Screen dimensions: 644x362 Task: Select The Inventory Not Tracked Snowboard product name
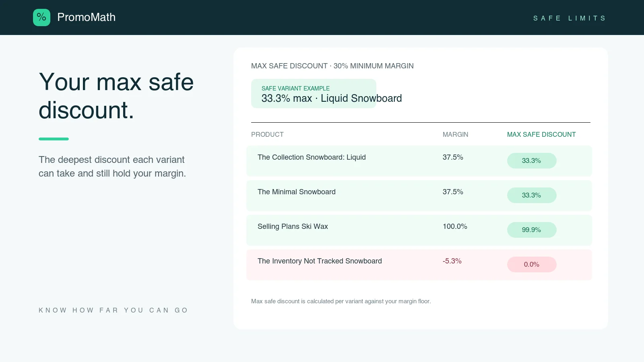point(320,261)
